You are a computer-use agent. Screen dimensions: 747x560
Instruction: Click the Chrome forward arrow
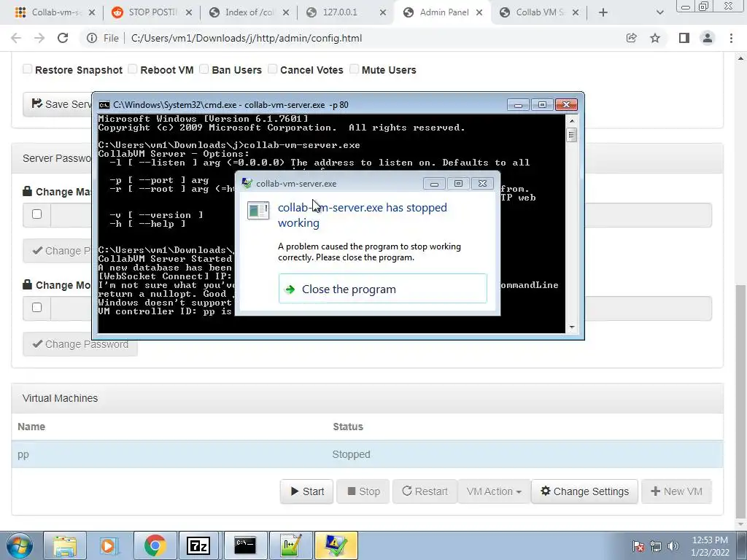point(39,38)
